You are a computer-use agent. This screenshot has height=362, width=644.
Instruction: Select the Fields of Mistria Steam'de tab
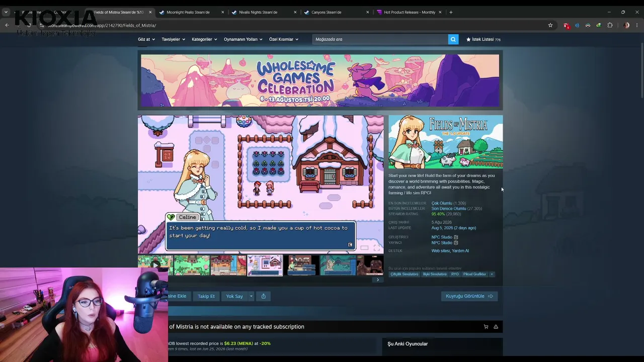[119, 12]
